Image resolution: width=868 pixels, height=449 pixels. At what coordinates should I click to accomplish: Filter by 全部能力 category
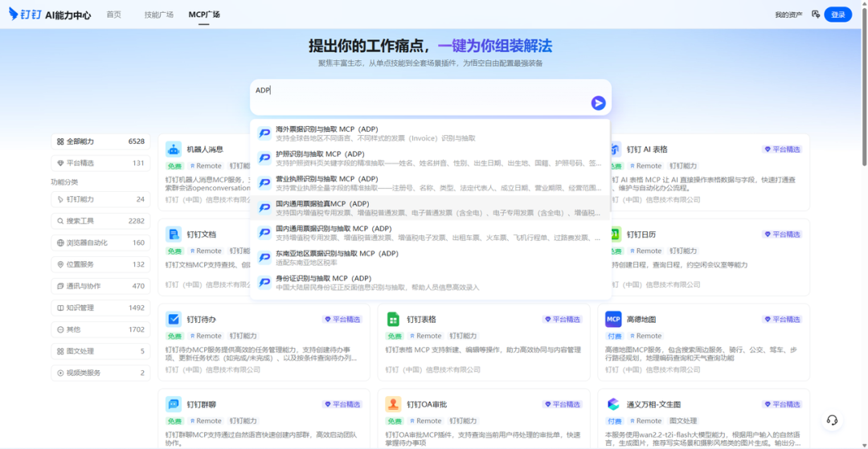pyautogui.click(x=100, y=141)
